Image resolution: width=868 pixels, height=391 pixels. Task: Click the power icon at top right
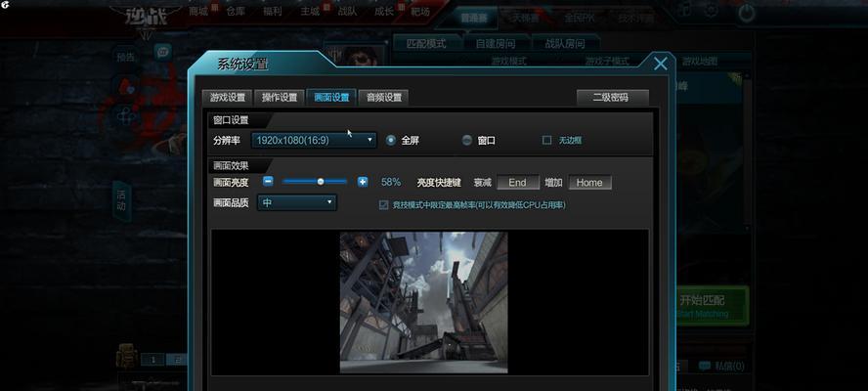coord(748,12)
